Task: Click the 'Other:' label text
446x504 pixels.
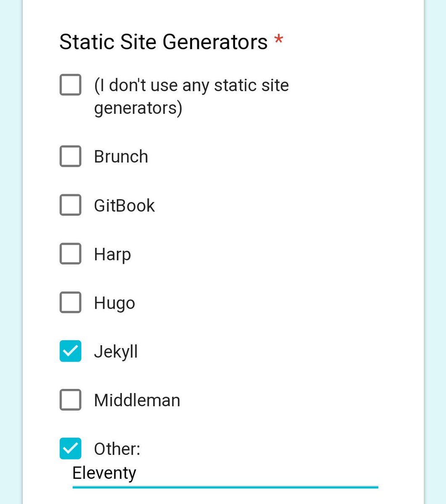Action: (117, 449)
